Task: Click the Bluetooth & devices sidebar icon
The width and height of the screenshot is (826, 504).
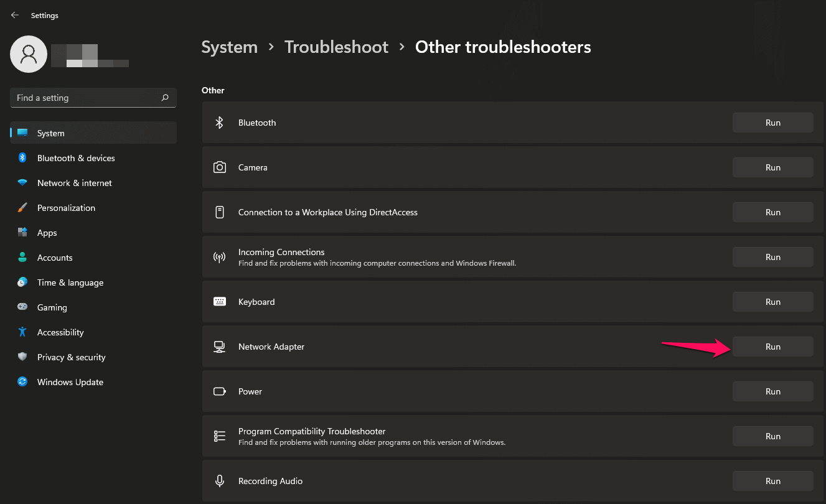Action: pyautogui.click(x=22, y=158)
